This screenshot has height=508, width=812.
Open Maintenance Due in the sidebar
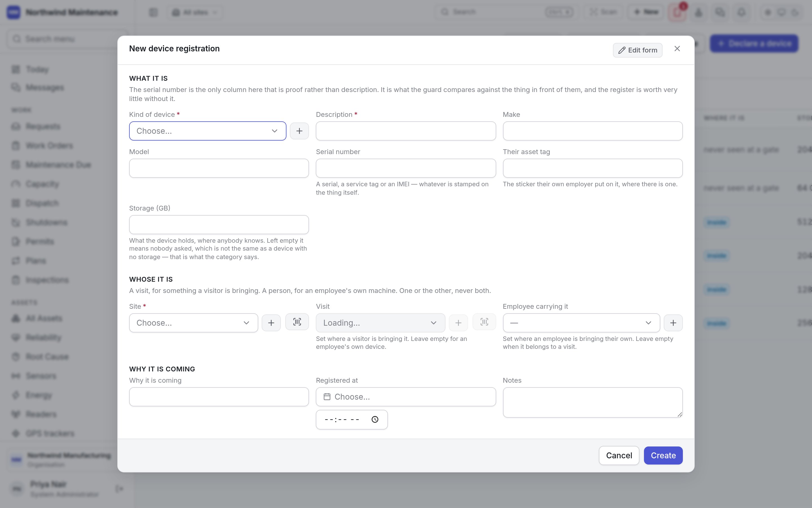point(58,165)
